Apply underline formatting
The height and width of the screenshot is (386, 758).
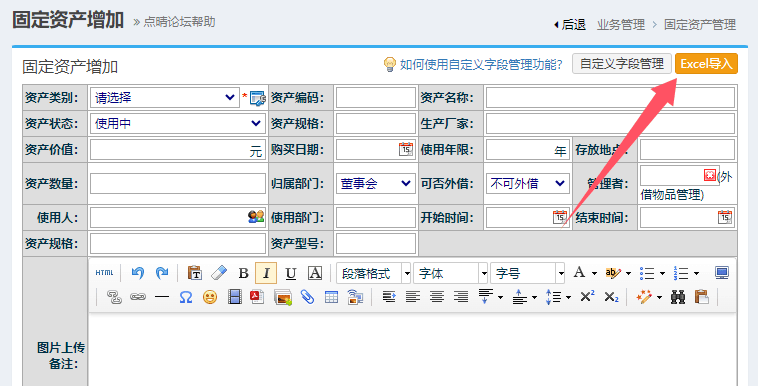291,274
